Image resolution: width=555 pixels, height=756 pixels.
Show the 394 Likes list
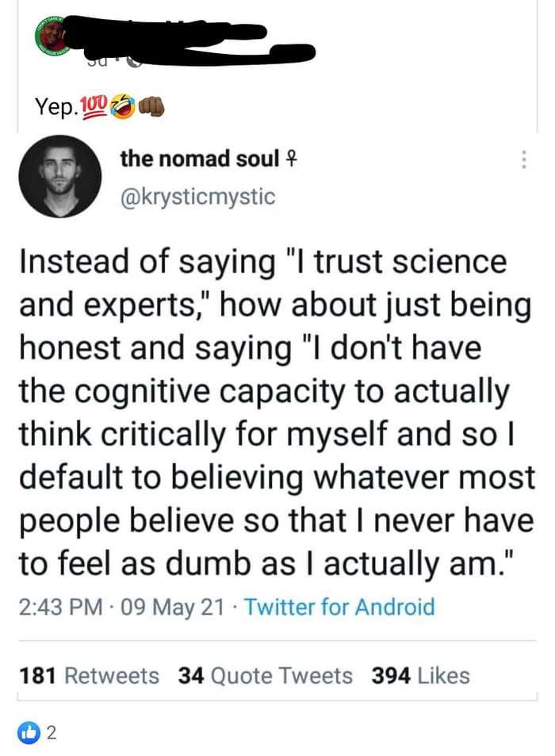(x=420, y=675)
